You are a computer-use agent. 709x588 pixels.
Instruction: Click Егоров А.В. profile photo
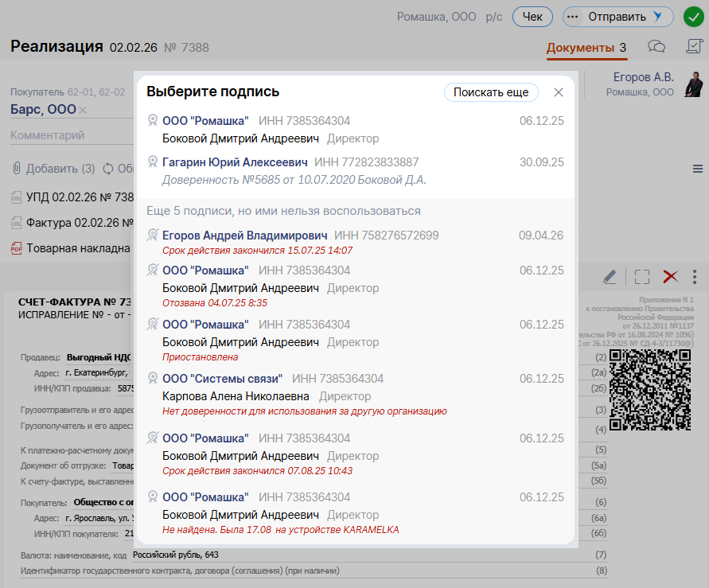coord(695,84)
